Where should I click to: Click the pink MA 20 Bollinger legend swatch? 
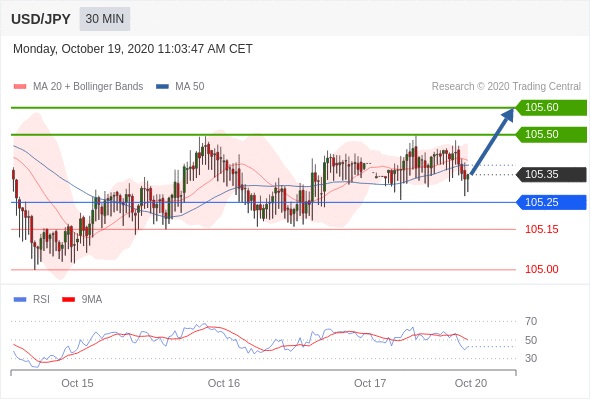20,87
